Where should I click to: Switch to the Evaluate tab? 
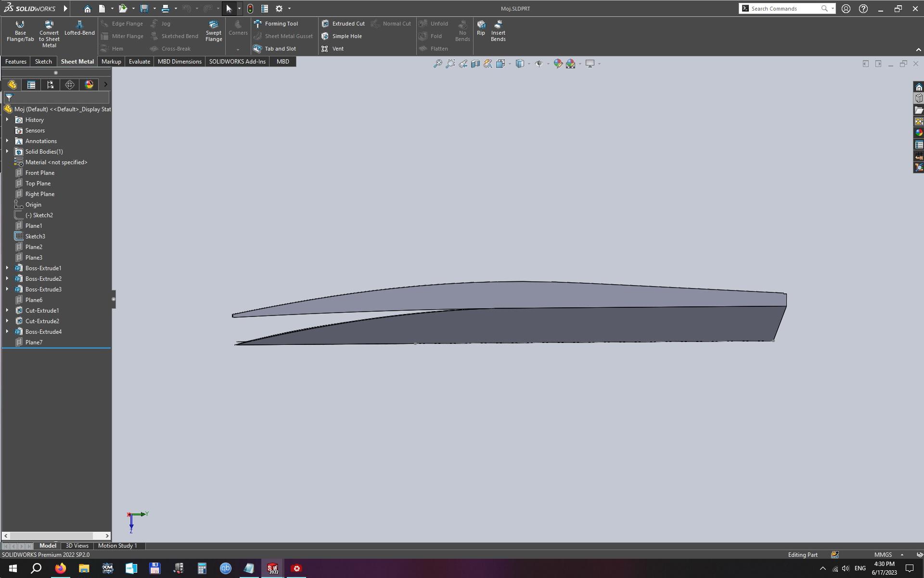[139, 62]
